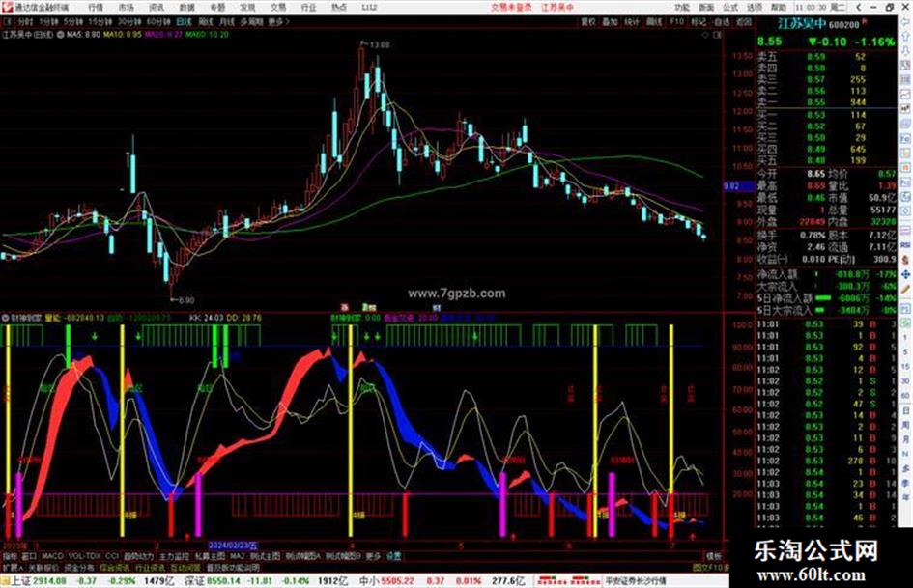Click the 卖五 ask price row
913x588 pixels.
click(826, 57)
